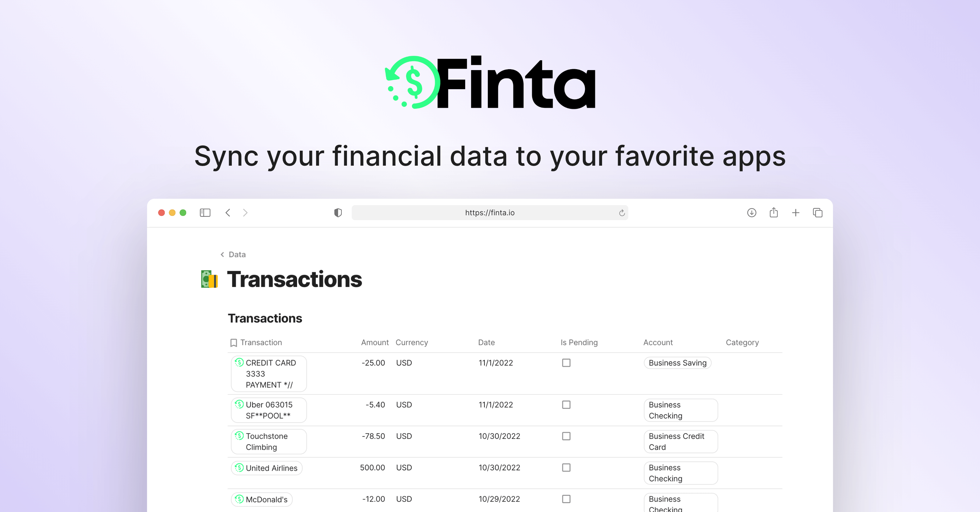Navigate back using browser back arrow
This screenshot has height=512, width=980.
228,213
